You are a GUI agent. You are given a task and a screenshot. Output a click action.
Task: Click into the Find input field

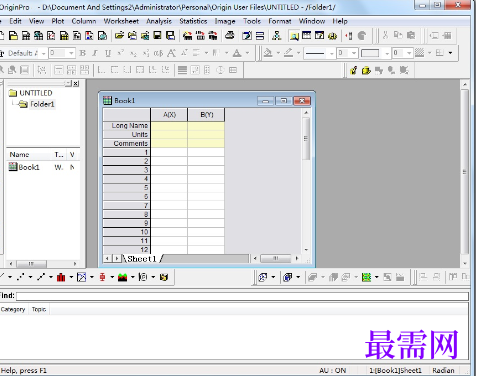[242, 296]
